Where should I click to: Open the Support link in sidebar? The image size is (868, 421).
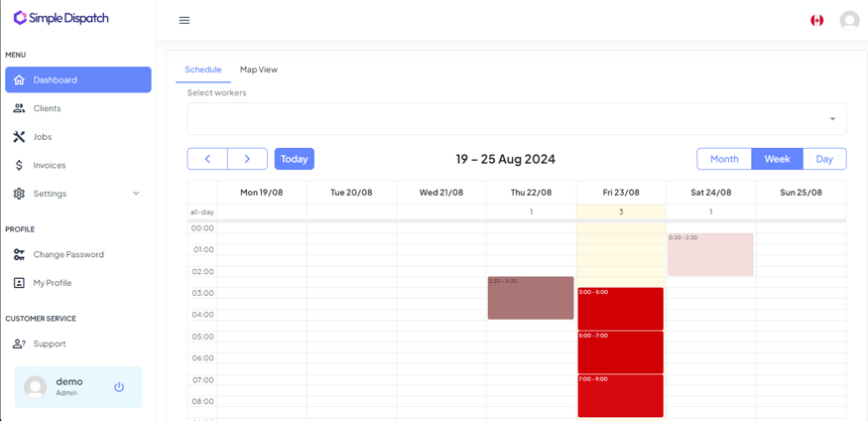50,344
